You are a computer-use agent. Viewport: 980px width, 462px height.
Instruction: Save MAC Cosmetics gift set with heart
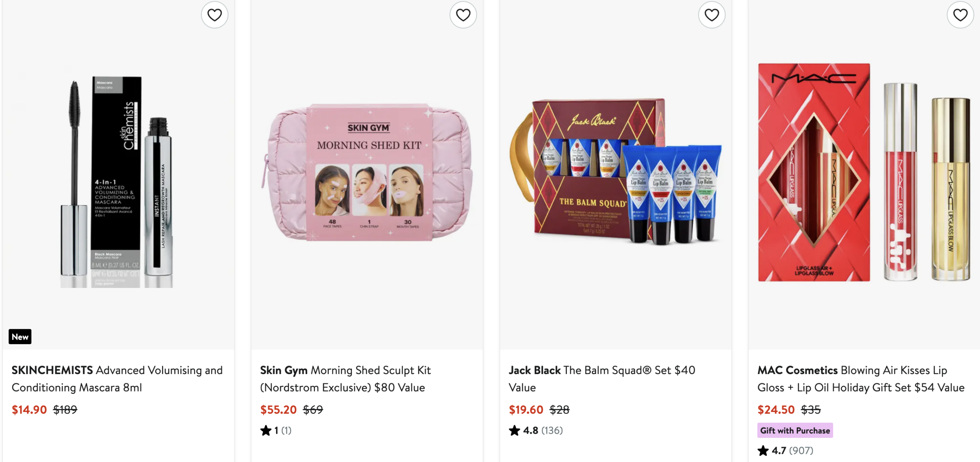(x=960, y=15)
